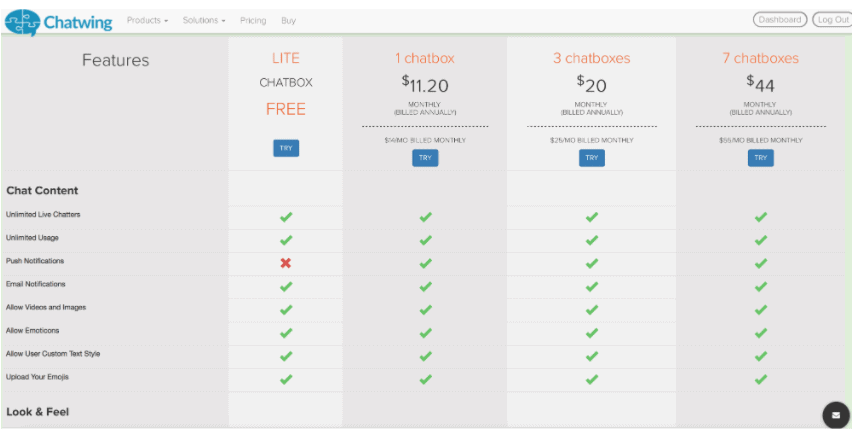Click 3 chatboxes checkmark for Push Notifications

591,264
